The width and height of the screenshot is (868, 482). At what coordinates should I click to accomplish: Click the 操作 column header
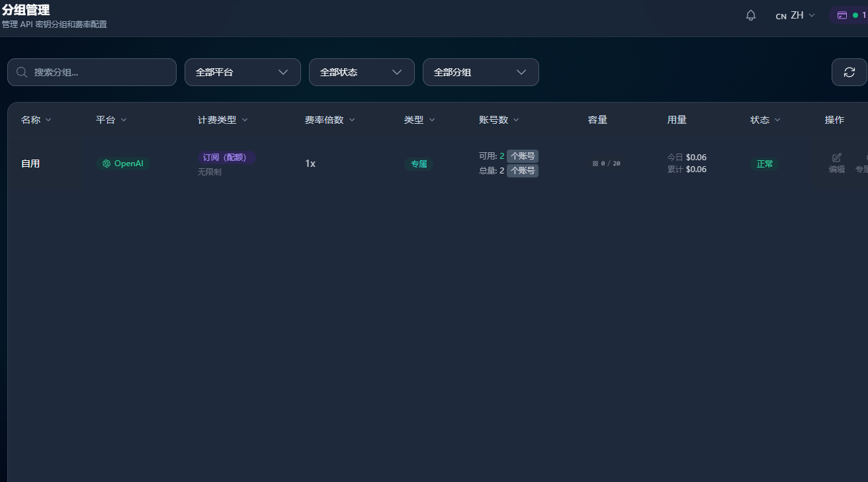[x=834, y=120]
